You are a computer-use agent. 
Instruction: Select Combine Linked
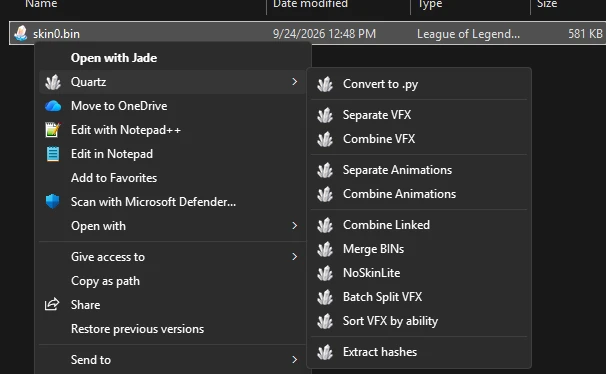tap(419, 225)
